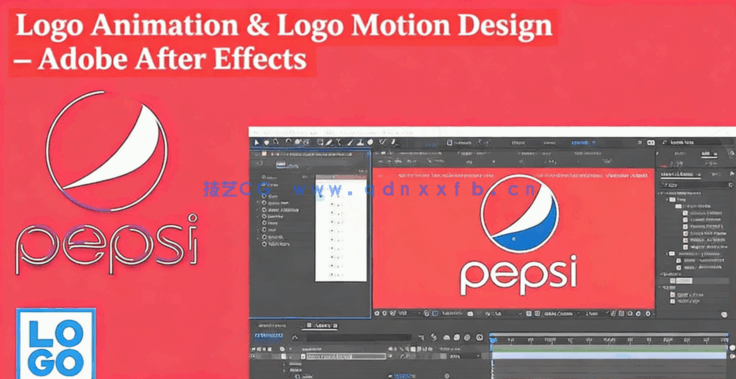Screen dimensions: 736x379
Task: Toggle Frame Blending timeline switch
Action: click(457, 338)
